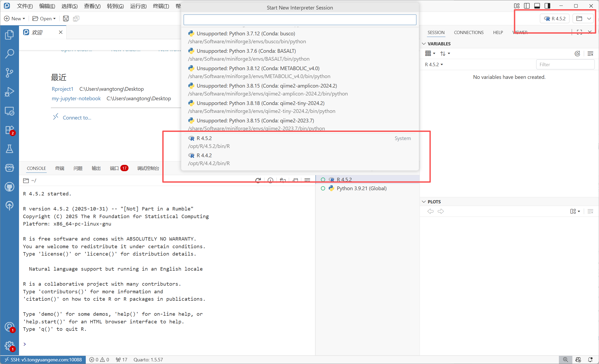Switch to the 调试控制台 panel tab
The height and width of the screenshot is (364, 599).
[x=148, y=168]
